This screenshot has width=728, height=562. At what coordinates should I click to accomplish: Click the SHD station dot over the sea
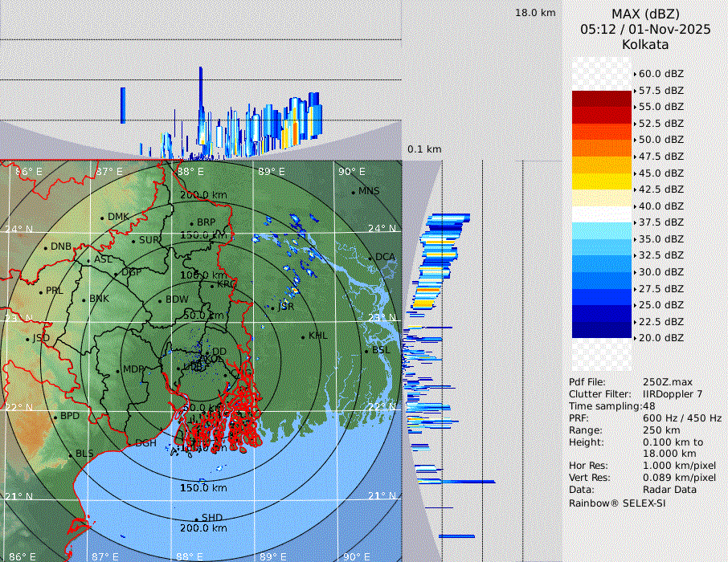196,519
